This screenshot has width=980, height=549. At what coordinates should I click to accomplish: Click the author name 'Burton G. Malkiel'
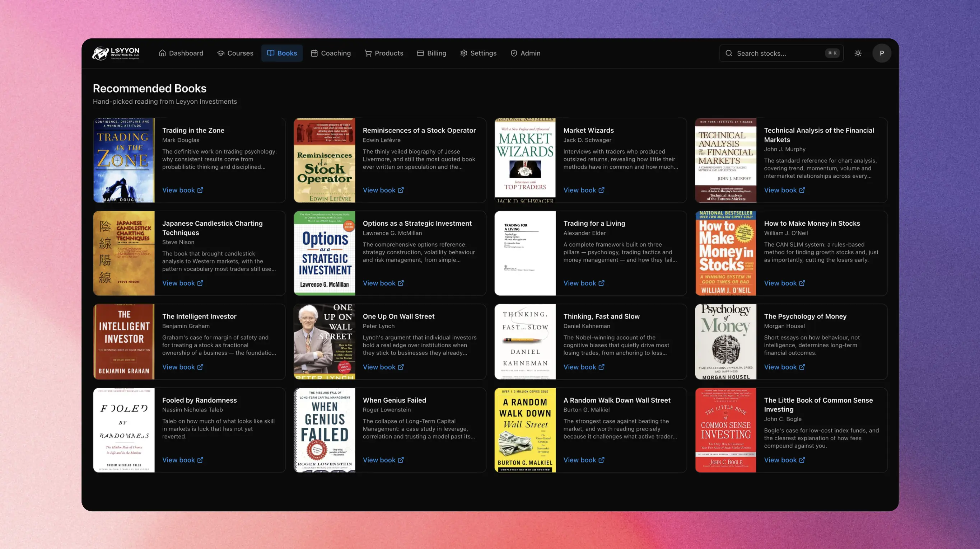pyautogui.click(x=586, y=410)
